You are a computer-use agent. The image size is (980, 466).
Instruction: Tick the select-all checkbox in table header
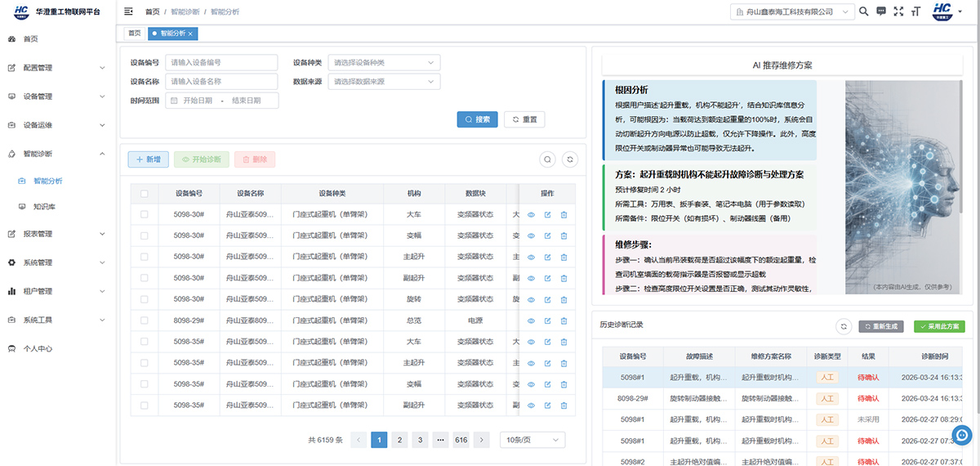click(145, 194)
